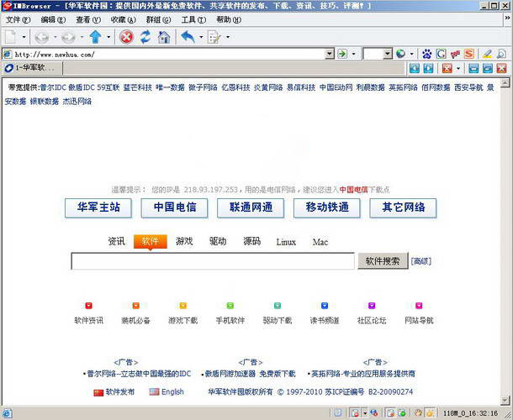Open the 收藏(A) menu
This screenshot has height=420, width=513.
coord(123,20)
